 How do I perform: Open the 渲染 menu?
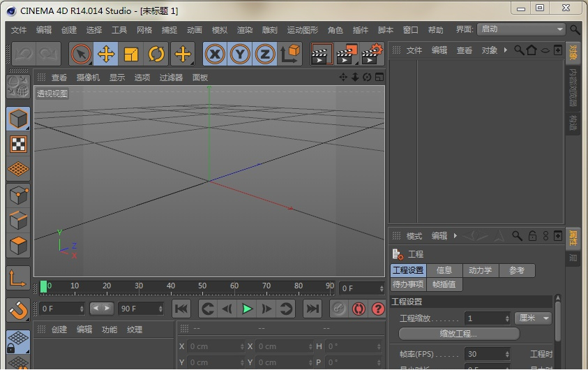click(245, 30)
